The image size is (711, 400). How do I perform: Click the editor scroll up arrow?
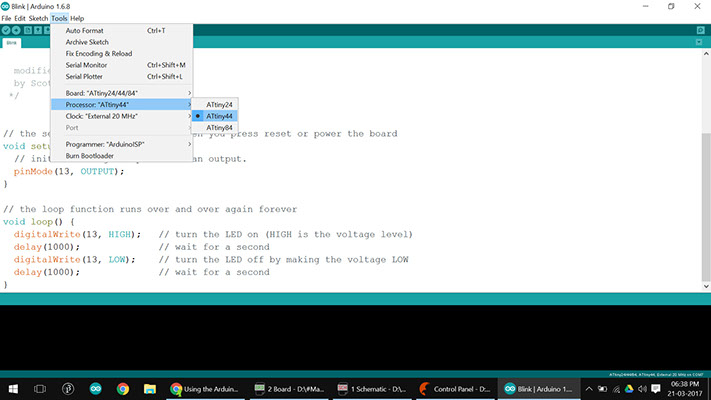tap(706, 54)
